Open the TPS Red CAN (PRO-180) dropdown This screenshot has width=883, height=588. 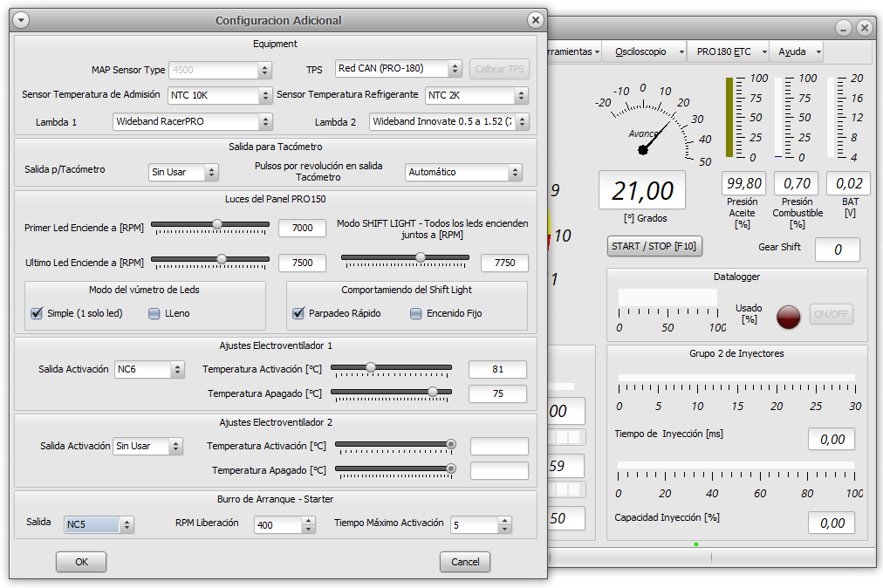tap(398, 69)
